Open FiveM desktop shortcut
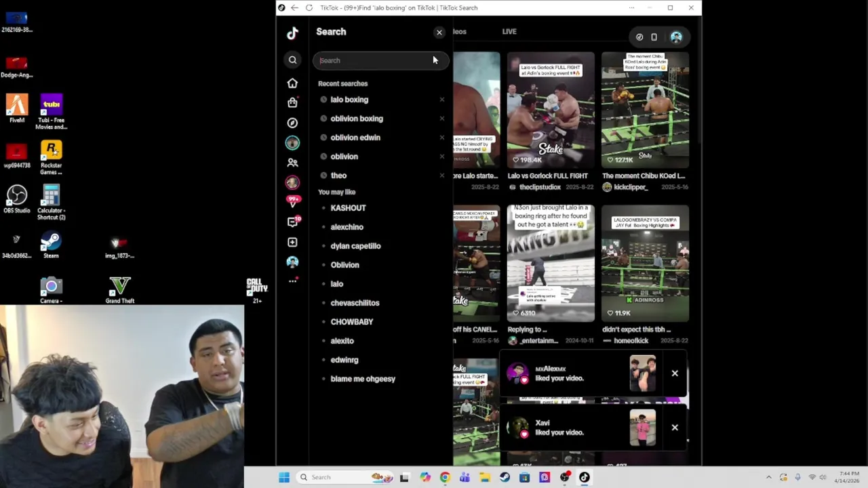The width and height of the screenshot is (868, 488). point(17,108)
